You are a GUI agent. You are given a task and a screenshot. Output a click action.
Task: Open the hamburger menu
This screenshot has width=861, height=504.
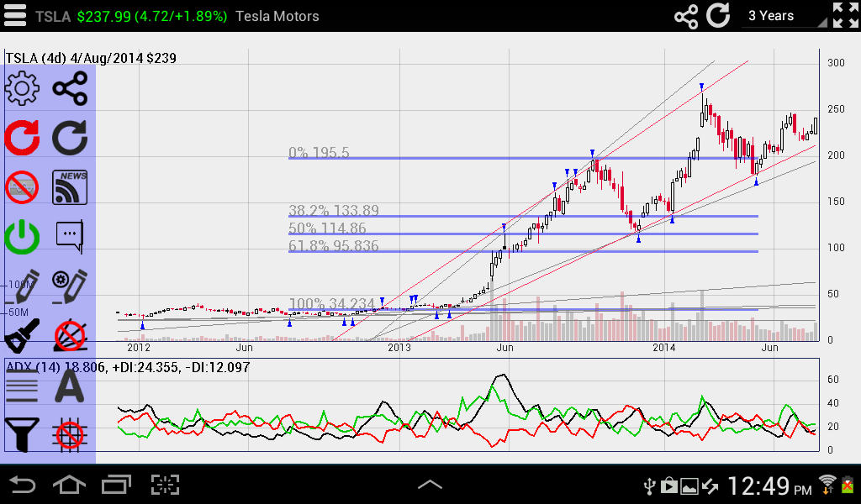[15, 15]
